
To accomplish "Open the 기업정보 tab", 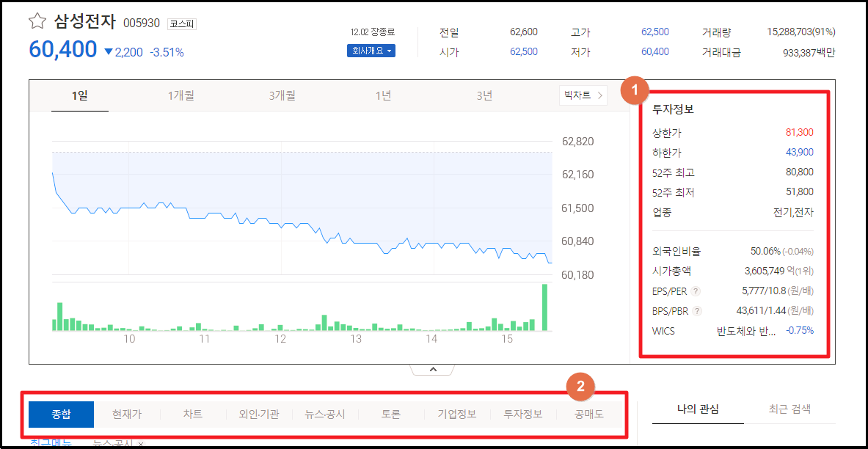I will click(456, 415).
